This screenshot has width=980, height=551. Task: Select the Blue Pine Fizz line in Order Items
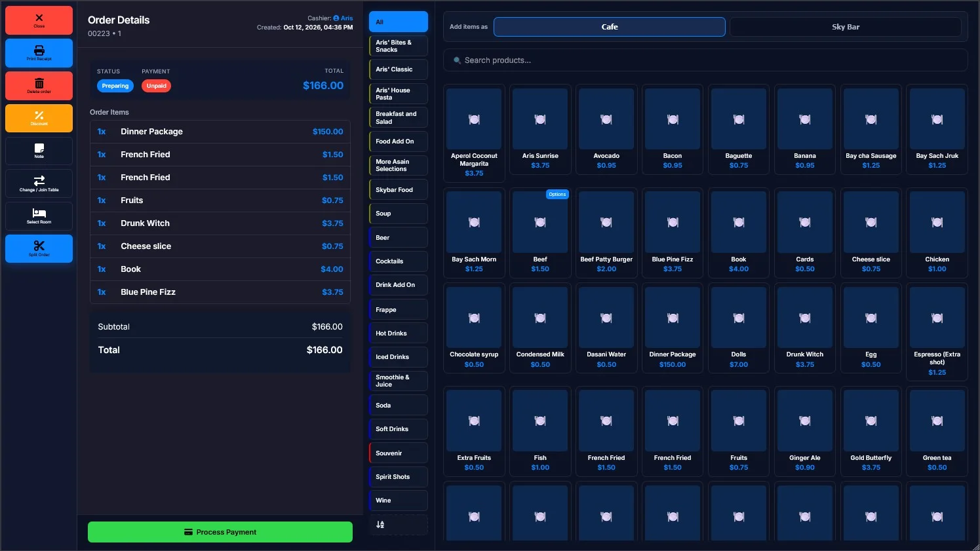[x=220, y=292]
